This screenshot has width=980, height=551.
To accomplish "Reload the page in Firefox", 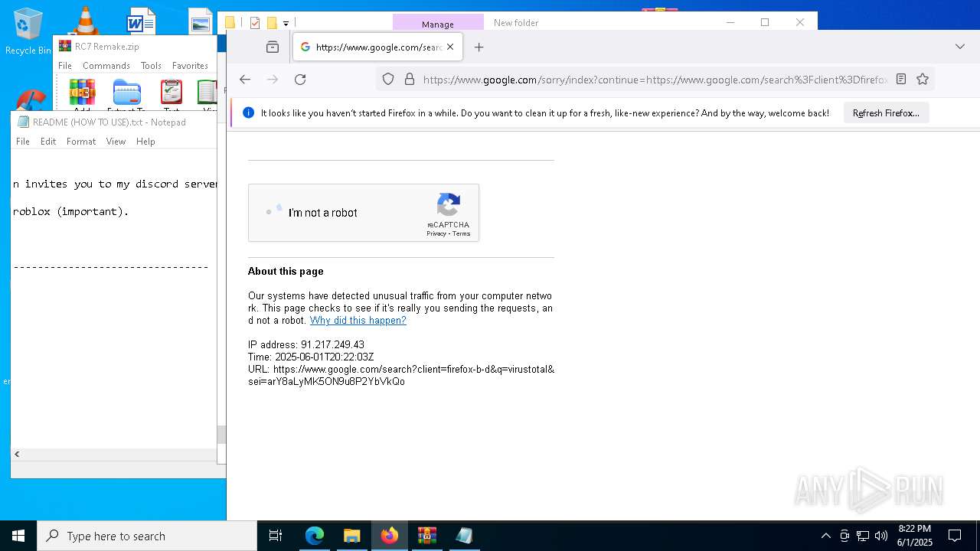I will [x=300, y=79].
